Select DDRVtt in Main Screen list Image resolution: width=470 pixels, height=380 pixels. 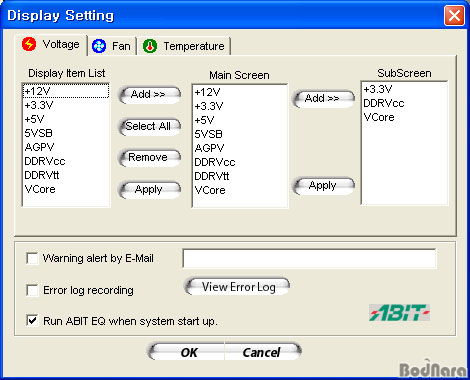point(240,176)
